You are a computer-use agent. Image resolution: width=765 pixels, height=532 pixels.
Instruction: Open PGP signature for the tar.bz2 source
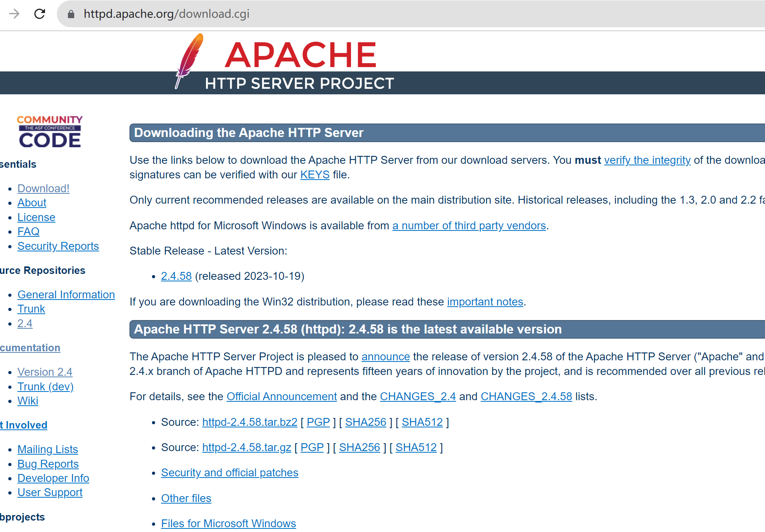point(318,422)
